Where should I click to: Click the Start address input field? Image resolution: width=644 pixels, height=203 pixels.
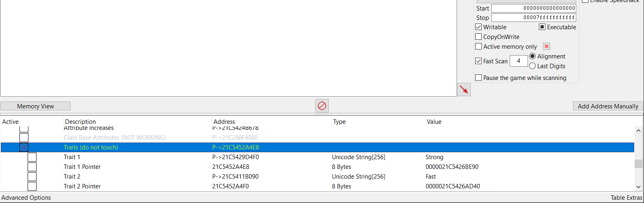coord(534,9)
